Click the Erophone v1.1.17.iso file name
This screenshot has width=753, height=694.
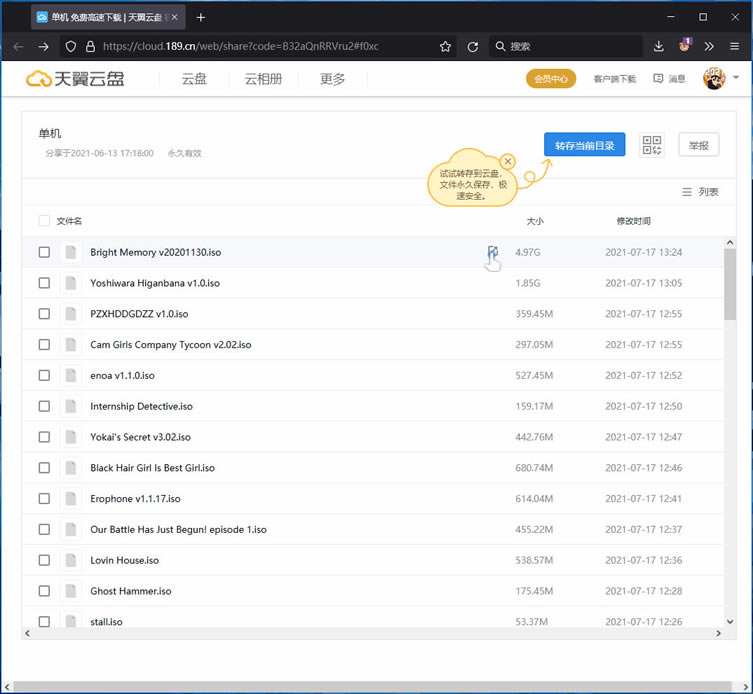coord(135,499)
